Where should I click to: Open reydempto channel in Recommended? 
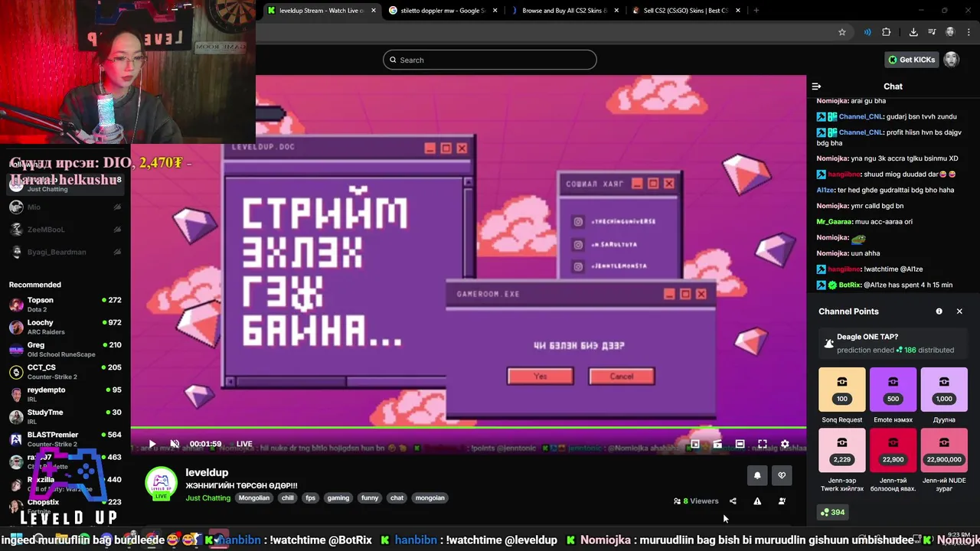[x=65, y=394]
